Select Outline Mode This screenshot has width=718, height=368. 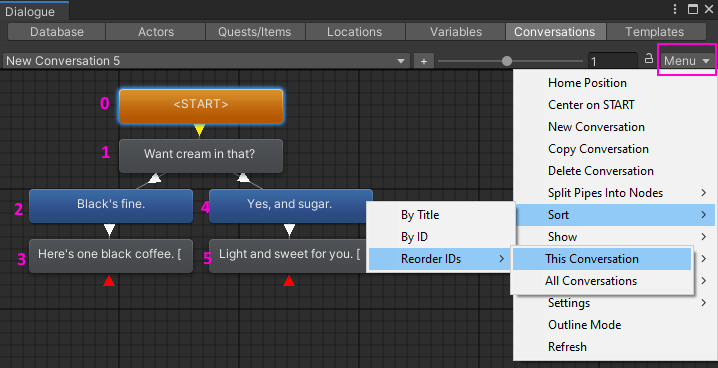pyautogui.click(x=614, y=325)
